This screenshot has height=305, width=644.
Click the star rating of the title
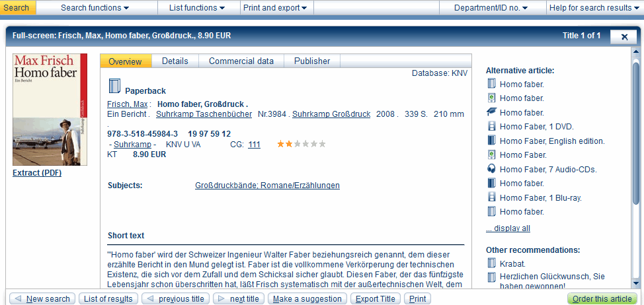[301, 144]
